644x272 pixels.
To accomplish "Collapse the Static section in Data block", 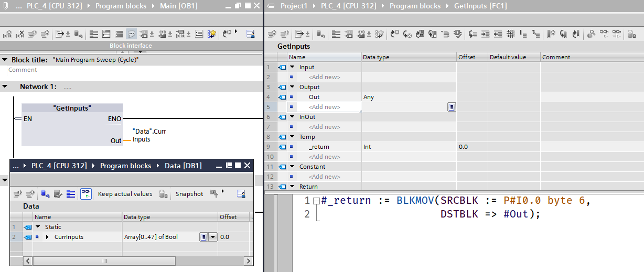I will click(38, 227).
